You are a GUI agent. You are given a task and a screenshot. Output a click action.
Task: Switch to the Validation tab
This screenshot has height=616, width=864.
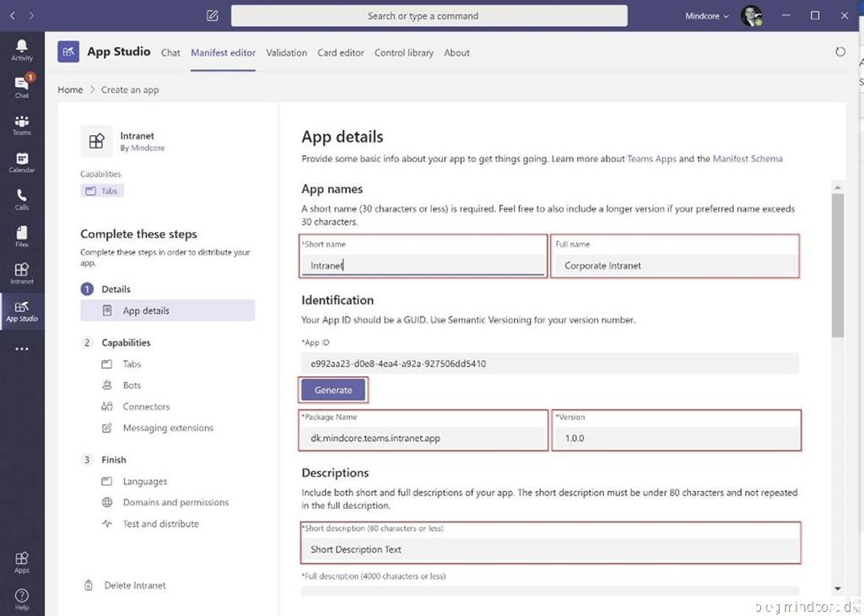[286, 52]
